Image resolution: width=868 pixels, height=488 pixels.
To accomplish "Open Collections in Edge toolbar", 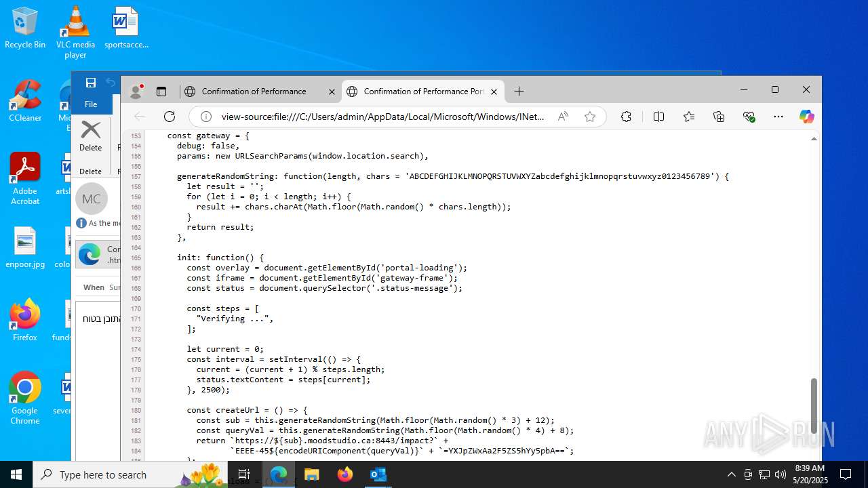I will pos(719,117).
